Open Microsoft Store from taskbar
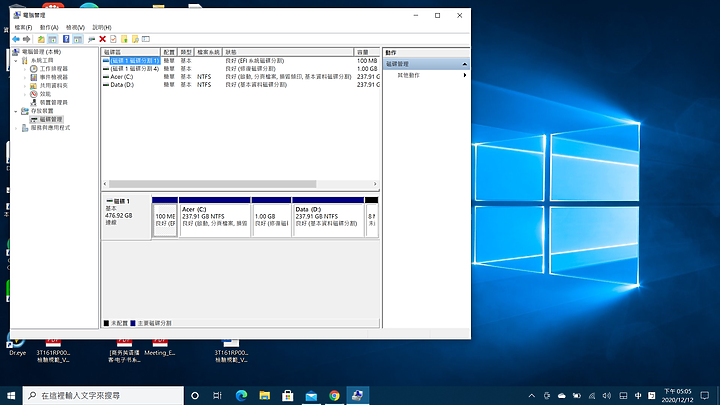Screen dimensions: 720x405 [x=288, y=395]
